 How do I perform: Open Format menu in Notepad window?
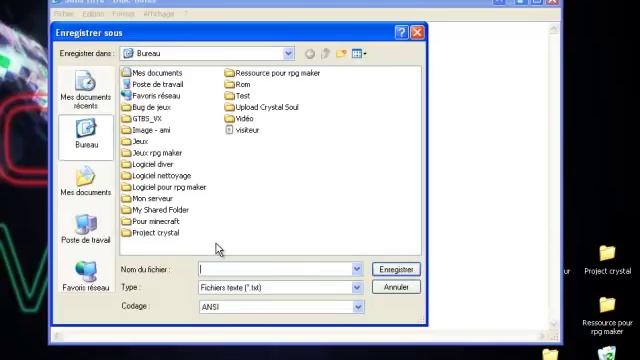[x=123, y=14]
